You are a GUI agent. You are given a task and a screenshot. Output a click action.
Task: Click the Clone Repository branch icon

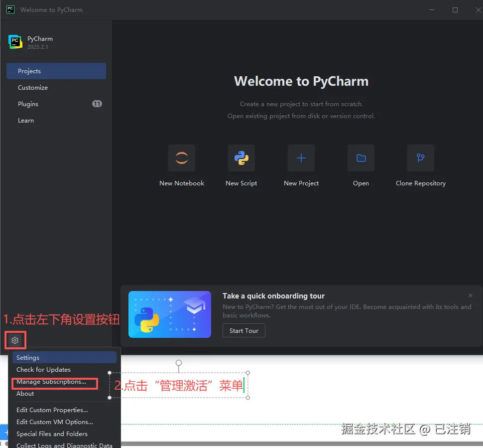tap(420, 158)
